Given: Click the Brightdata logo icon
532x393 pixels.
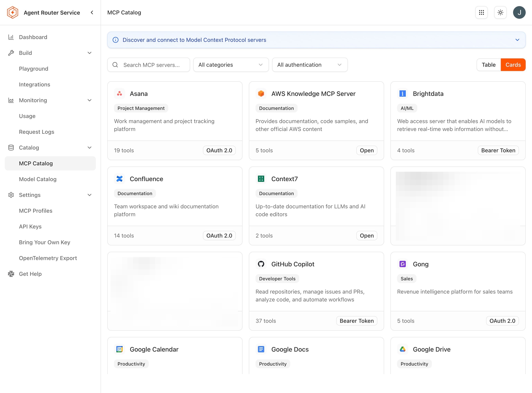Looking at the screenshot, I should [402, 94].
